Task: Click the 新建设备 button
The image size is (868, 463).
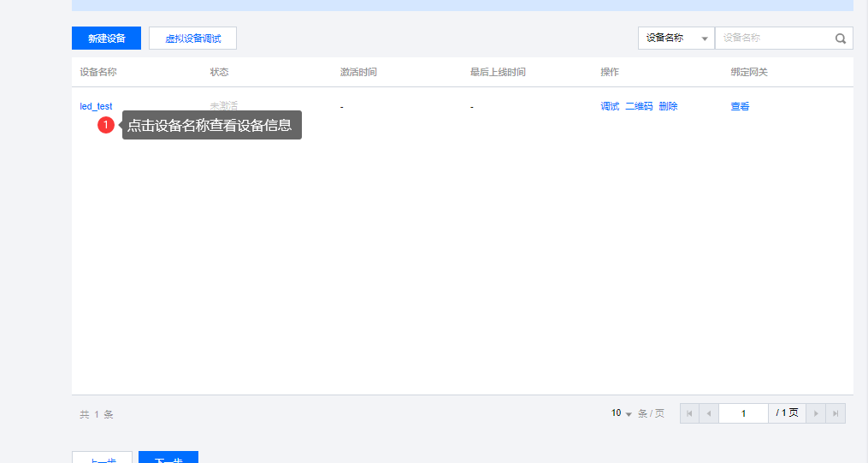Action: pyautogui.click(x=106, y=39)
